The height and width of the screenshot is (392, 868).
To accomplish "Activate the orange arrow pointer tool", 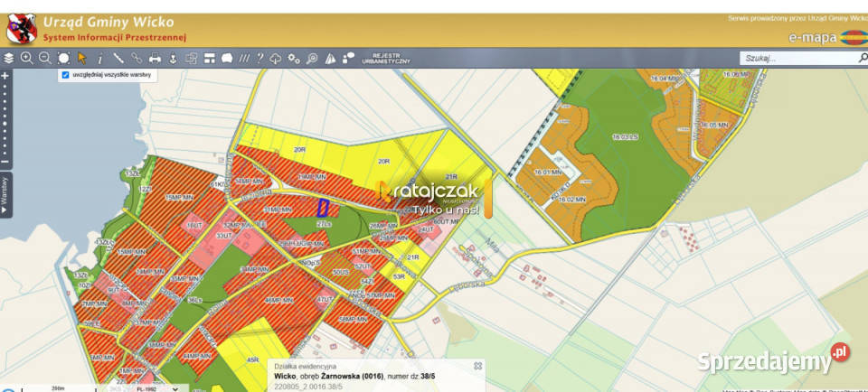I will [82, 58].
